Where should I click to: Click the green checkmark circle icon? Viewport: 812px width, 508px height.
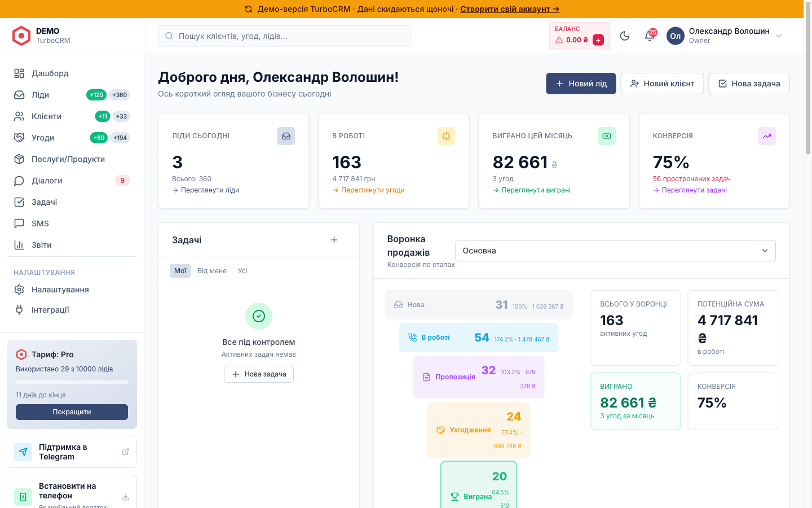[x=259, y=316]
